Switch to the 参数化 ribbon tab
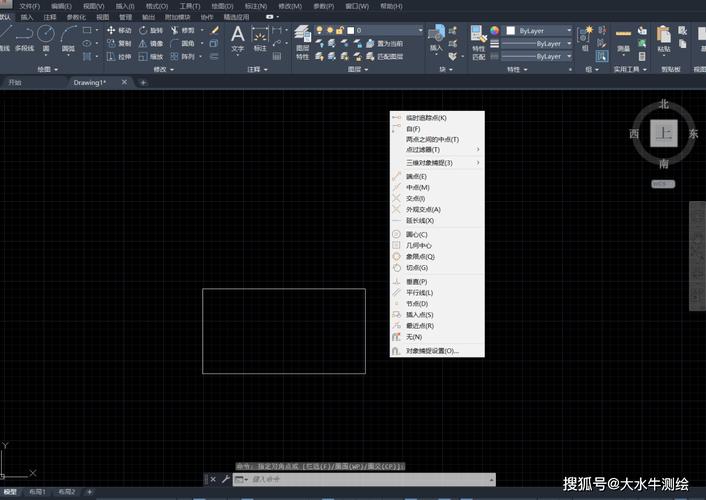This screenshot has width=706, height=500. pyautogui.click(x=76, y=17)
